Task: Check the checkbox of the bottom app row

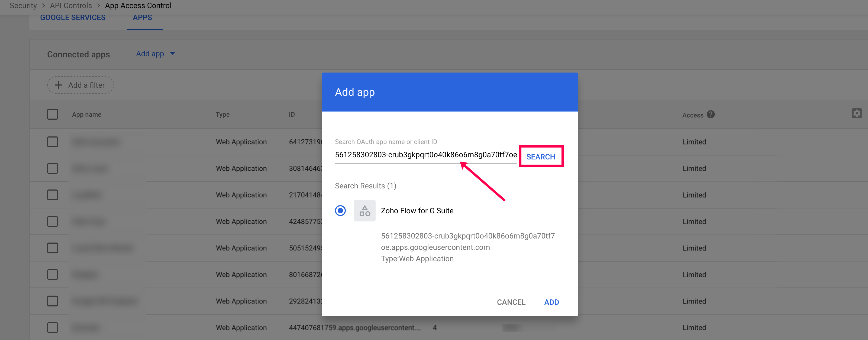Action: point(53,327)
